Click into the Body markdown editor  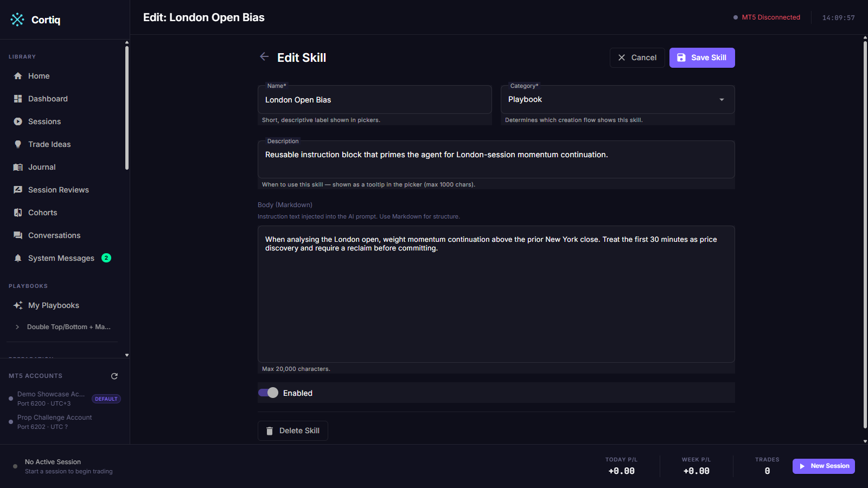click(496, 294)
